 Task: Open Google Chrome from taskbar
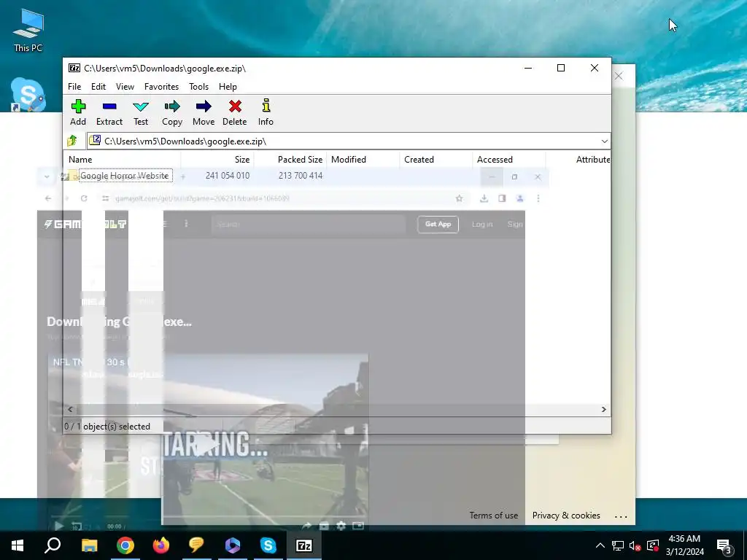point(125,545)
